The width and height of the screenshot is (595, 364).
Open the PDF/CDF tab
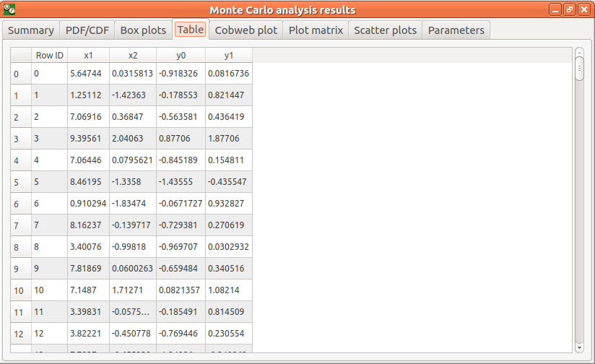(87, 30)
